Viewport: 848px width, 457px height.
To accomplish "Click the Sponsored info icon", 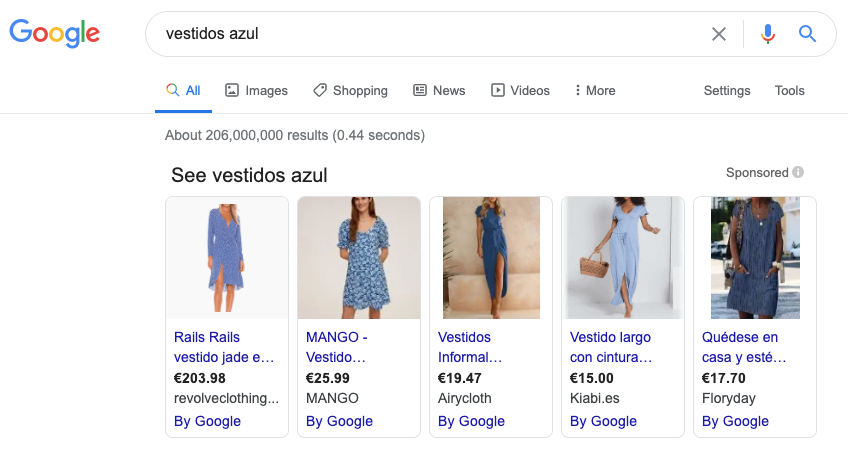I will pyautogui.click(x=798, y=172).
